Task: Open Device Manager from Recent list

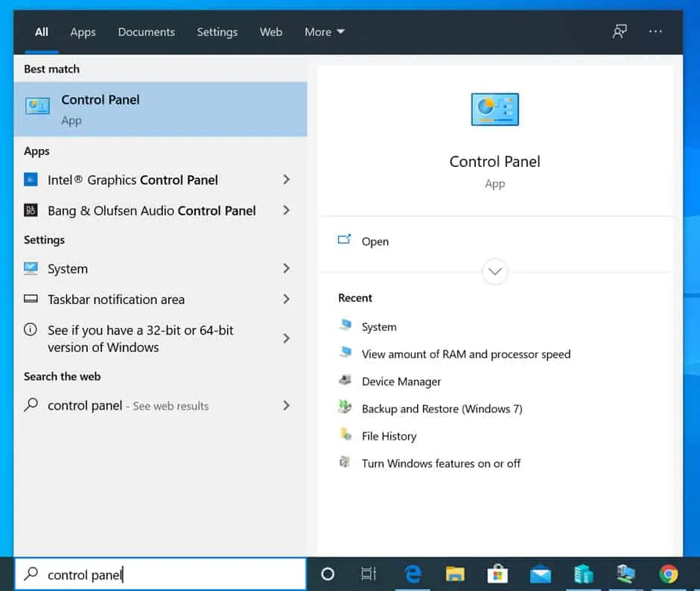Action: tap(401, 382)
